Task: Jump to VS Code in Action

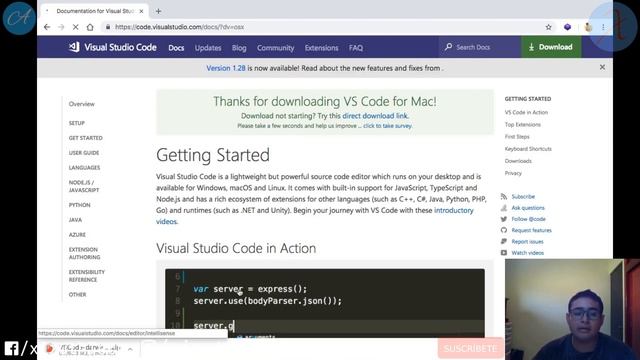Action: tap(526, 112)
